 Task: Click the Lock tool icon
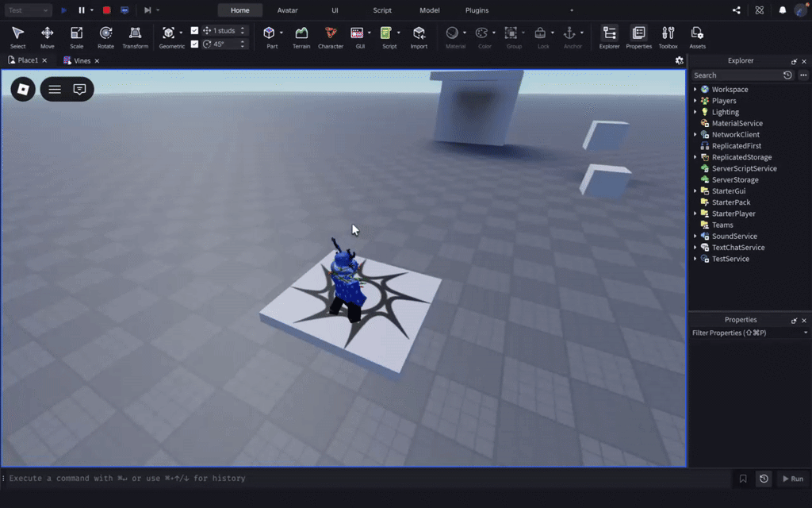point(540,33)
